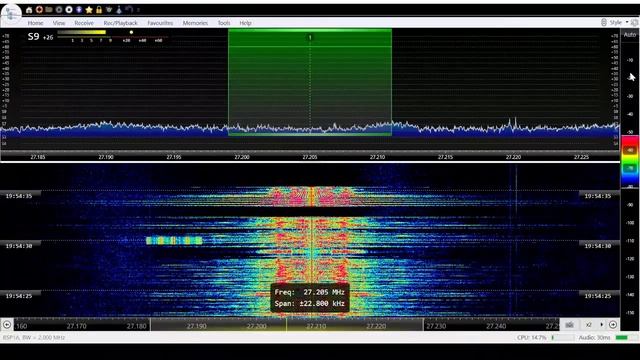Click the 27.190 label on spectrum axis
640x360 pixels.
click(x=106, y=157)
